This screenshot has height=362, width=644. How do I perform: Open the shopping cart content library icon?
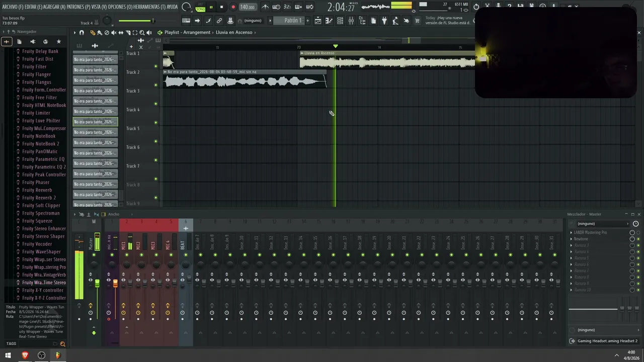[417, 21]
